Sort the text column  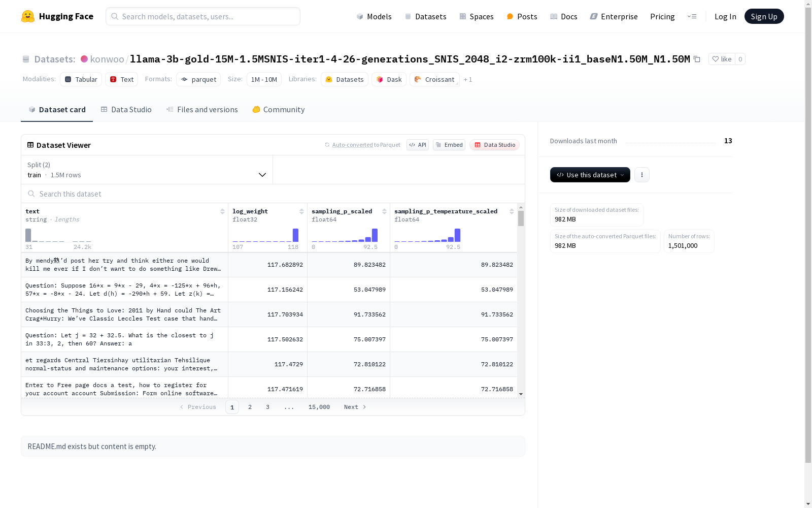coord(222,211)
